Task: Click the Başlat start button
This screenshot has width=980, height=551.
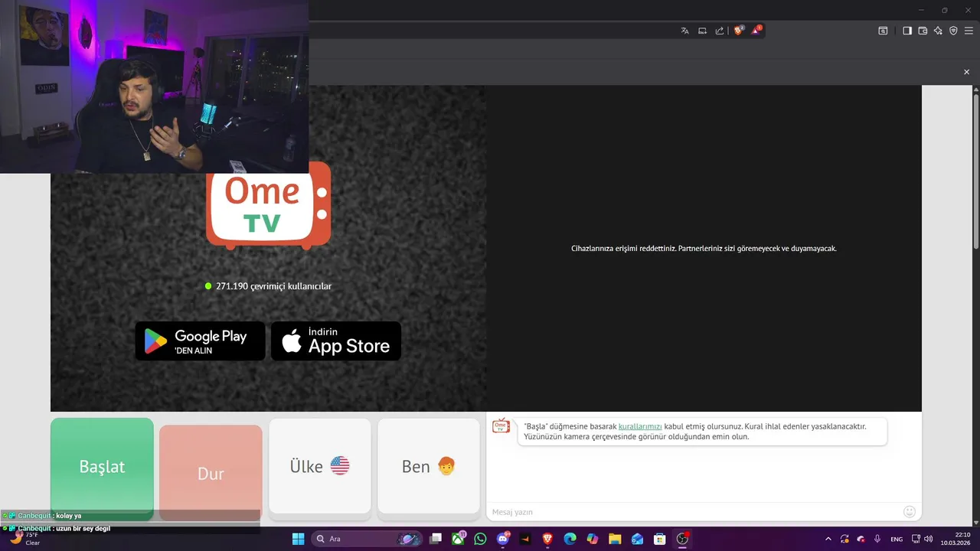Action: click(x=102, y=468)
